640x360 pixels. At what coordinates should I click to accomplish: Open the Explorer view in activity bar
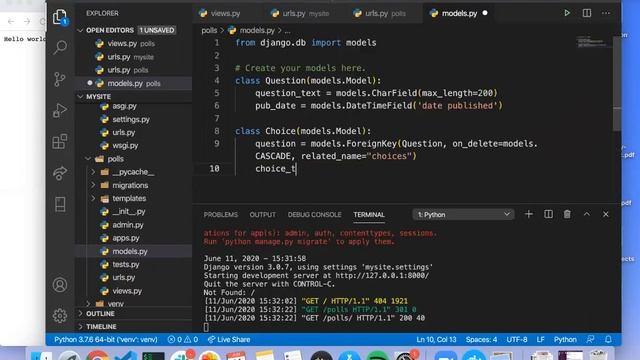tap(60, 17)
